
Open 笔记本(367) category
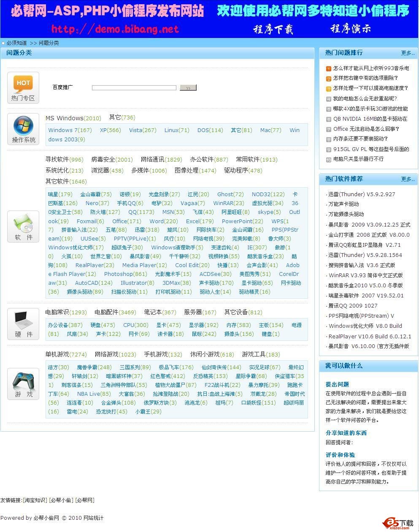[x=160, y=312]
